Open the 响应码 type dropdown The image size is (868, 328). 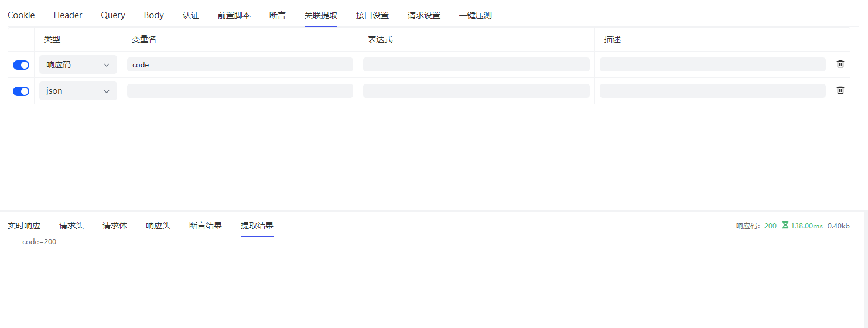click(78, 64)
